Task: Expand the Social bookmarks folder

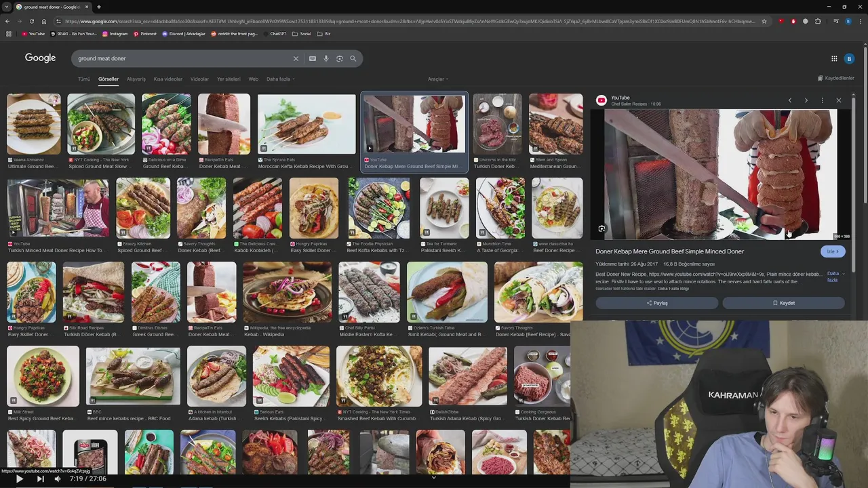Action: pos(302,34)
